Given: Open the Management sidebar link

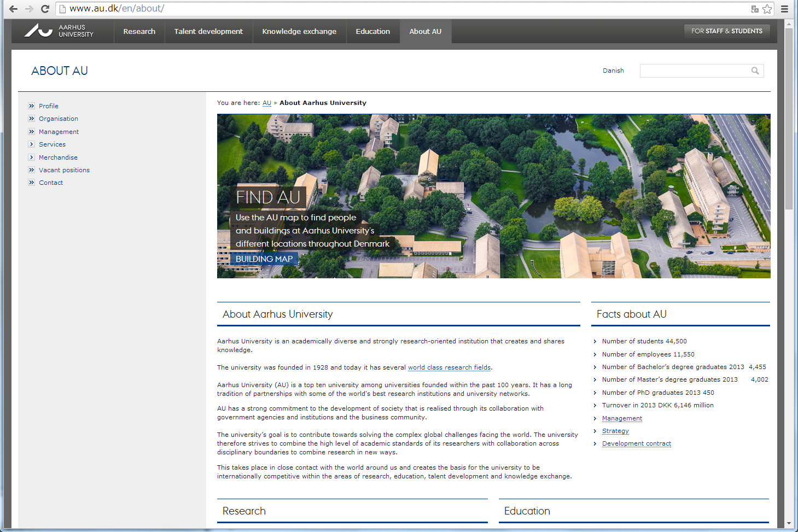Looking at the screenshot, I should [59, 132].
